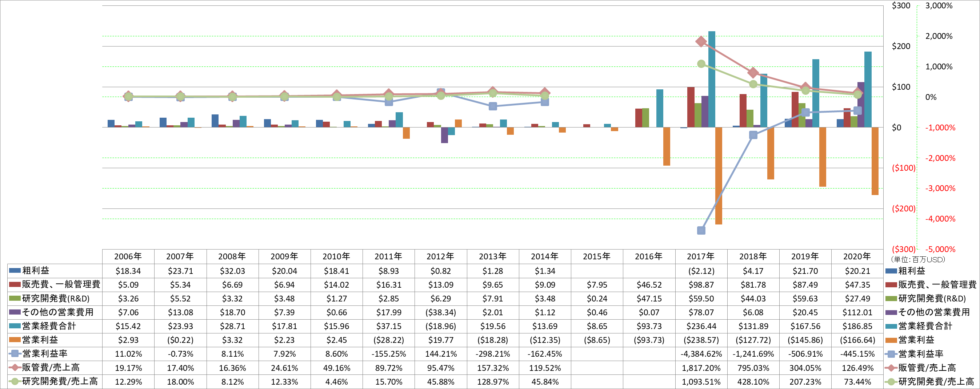This screenshot has height=389, width=980.
Task: Click the purple 2020 その他の営業費用 bar
Action: pyautogui.click(x=860, y=105)
